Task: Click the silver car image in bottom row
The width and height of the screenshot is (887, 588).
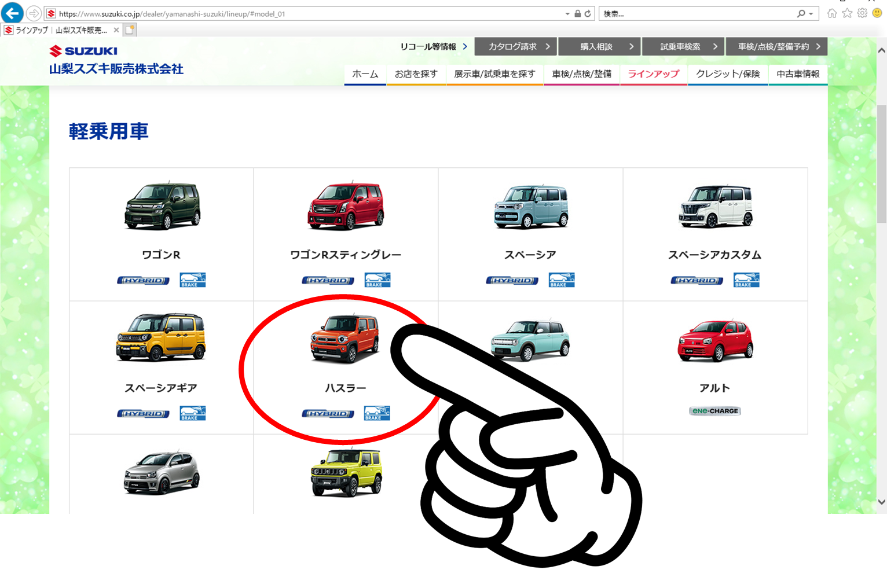Action: (x=162, y=473)
